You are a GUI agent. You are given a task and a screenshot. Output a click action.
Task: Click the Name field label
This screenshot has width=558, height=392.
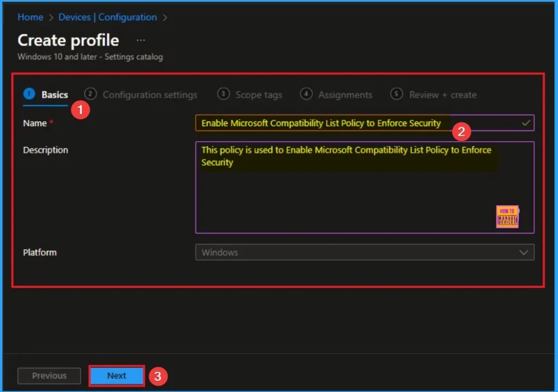pos(35,123)
